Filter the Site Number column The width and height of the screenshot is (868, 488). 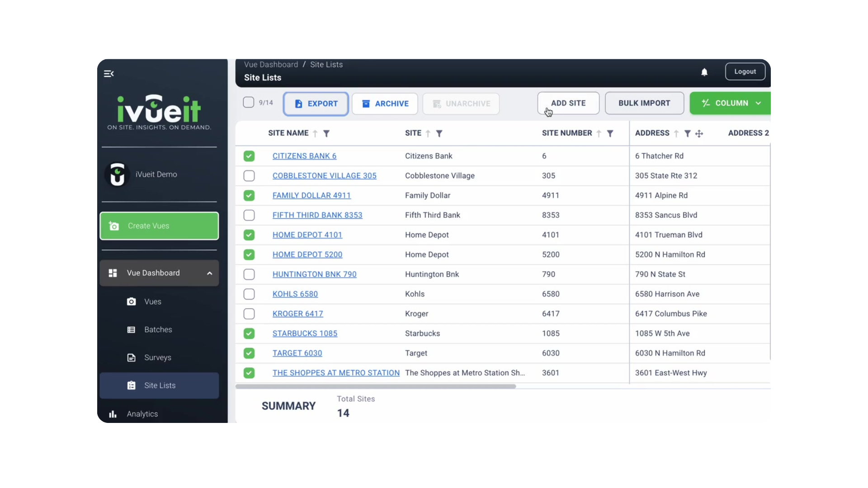click(x=610, y=133)
